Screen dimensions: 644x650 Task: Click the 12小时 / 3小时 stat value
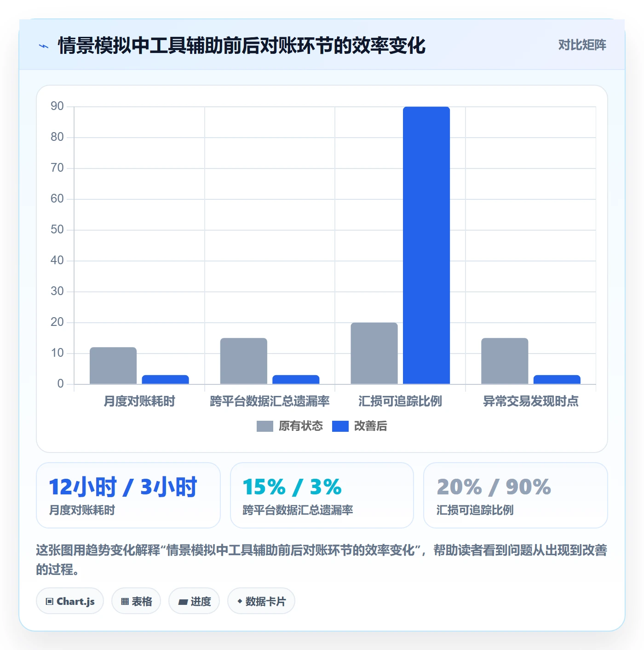pos(123,487)
